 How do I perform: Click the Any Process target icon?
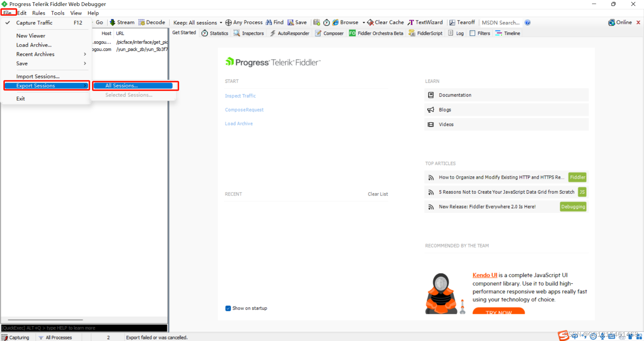[228, 22]
